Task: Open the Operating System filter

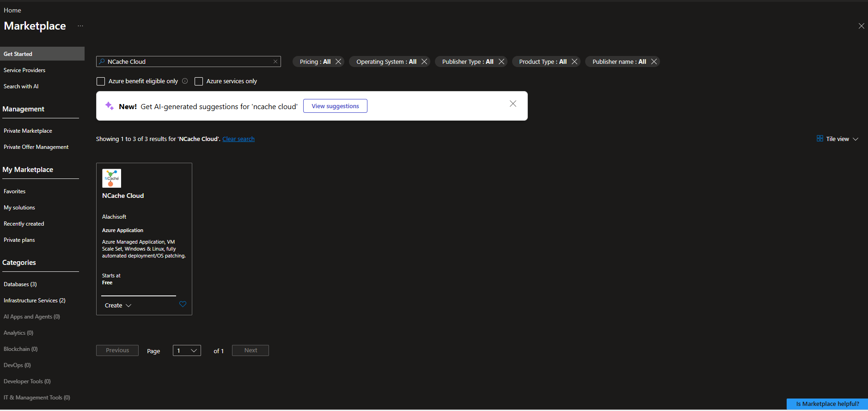Action: pyautogui.click(x=386, y=61)
